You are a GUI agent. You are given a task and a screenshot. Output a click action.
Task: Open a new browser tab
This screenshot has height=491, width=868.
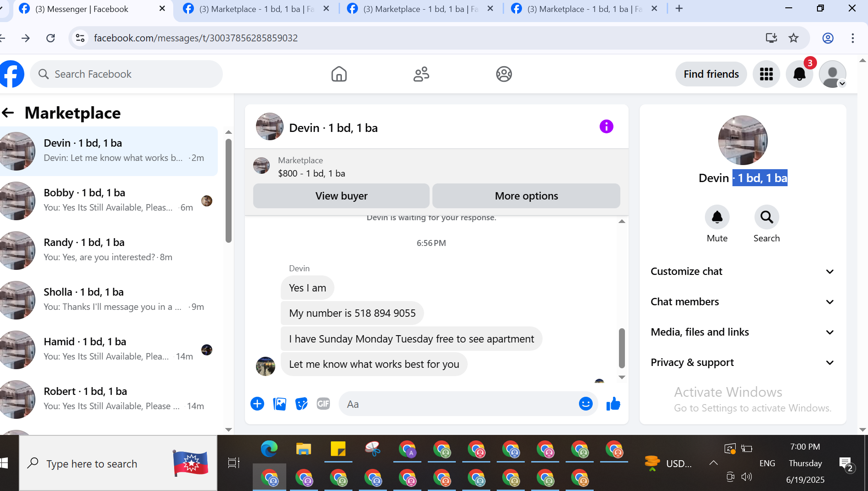(679, 9)
